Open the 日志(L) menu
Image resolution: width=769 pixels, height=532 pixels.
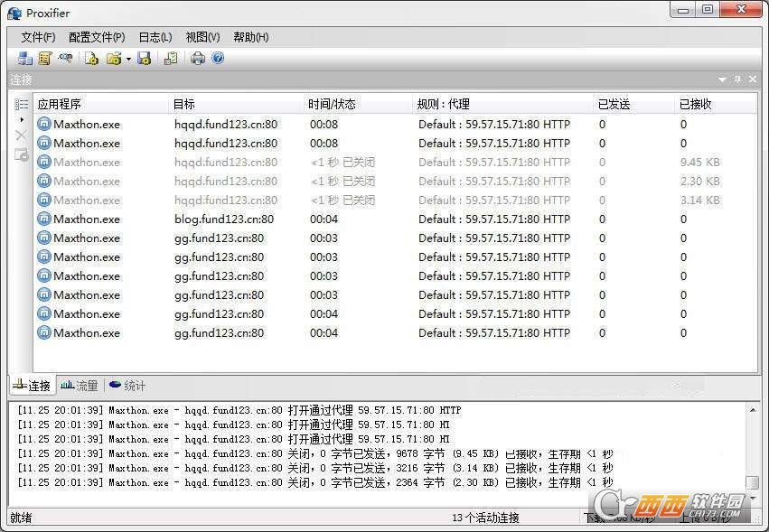[x=154, y=37]
